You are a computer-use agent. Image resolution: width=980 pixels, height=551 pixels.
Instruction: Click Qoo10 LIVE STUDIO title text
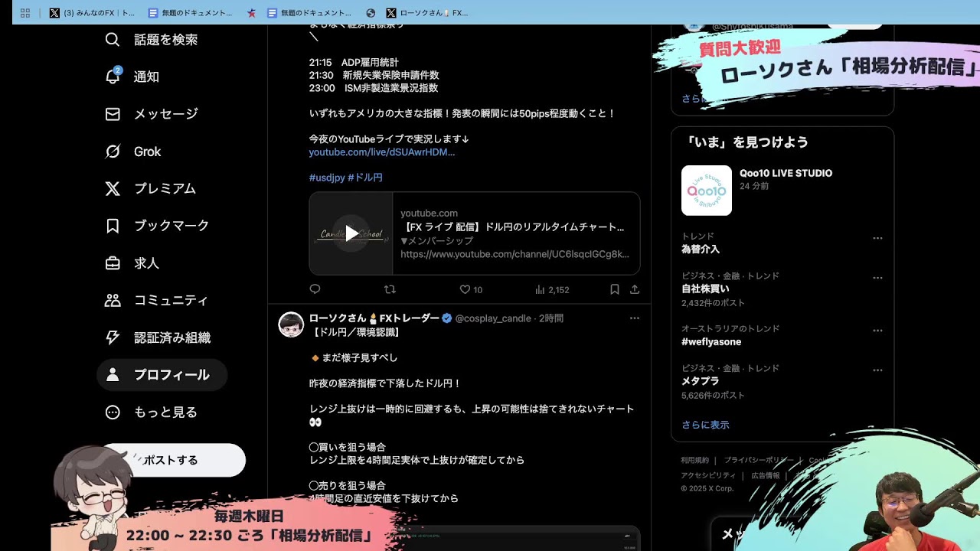click(x=786, y=173)
